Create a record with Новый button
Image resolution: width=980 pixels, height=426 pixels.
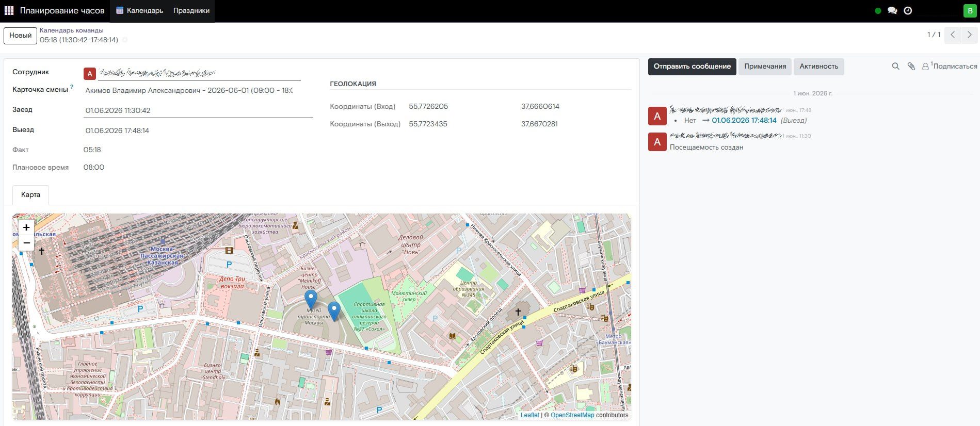point(21,36)
